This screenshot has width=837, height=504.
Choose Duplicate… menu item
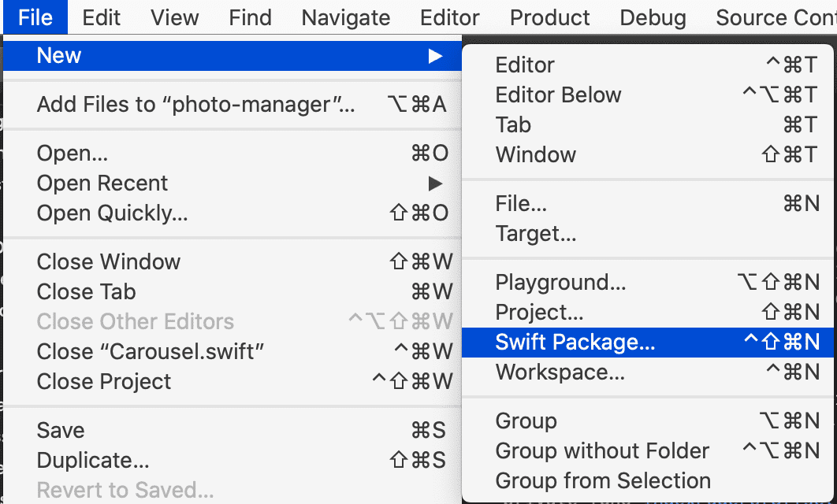232,460
